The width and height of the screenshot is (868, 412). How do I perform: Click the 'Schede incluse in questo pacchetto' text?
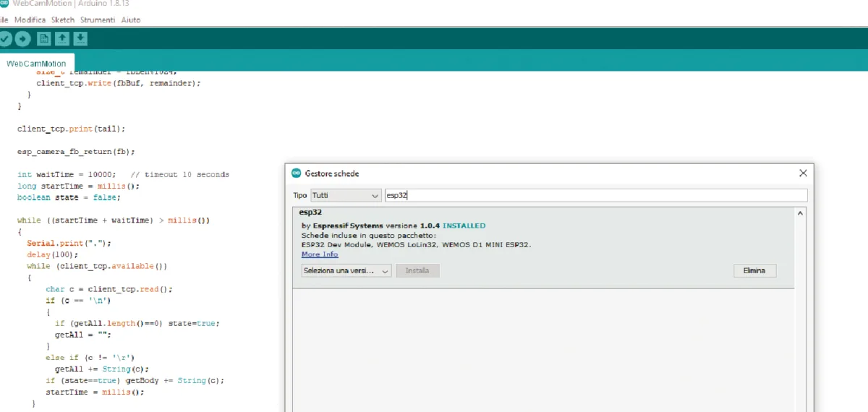pos(369,235)
